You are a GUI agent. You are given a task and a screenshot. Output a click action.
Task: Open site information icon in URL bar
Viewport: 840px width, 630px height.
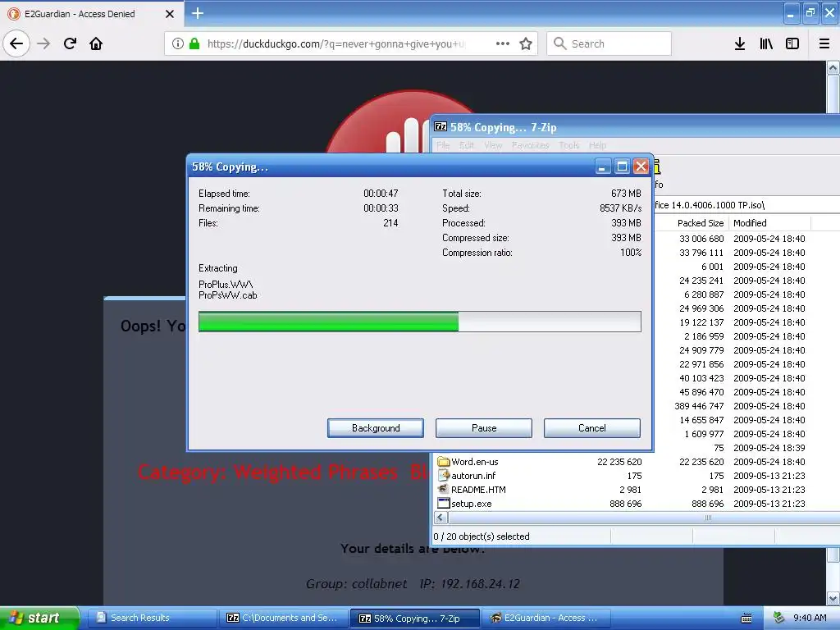tap(178, 43)
